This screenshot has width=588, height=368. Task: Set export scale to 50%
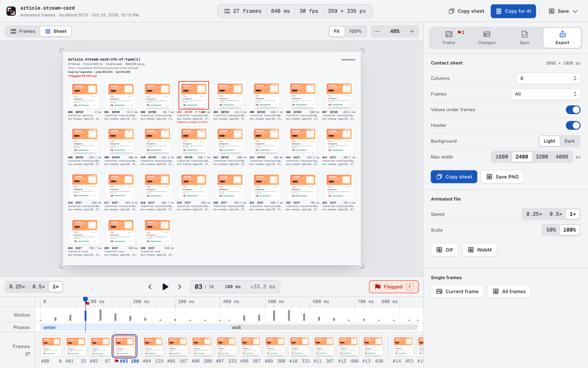pos(551,230)
